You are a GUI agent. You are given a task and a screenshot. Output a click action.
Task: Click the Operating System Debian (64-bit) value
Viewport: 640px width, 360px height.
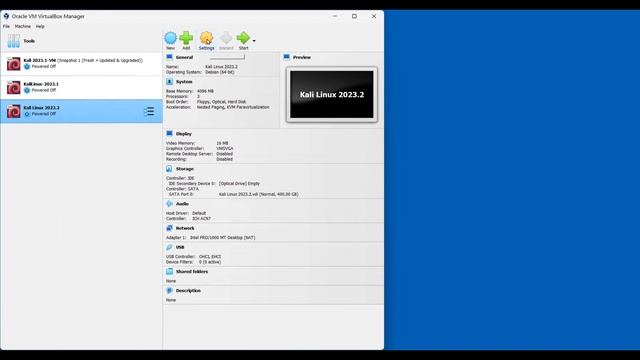[220, 72]
